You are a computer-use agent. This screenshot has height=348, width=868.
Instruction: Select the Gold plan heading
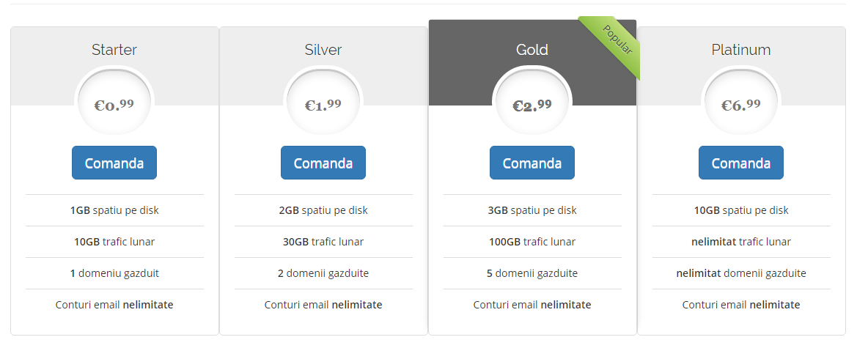pos(532,50)
